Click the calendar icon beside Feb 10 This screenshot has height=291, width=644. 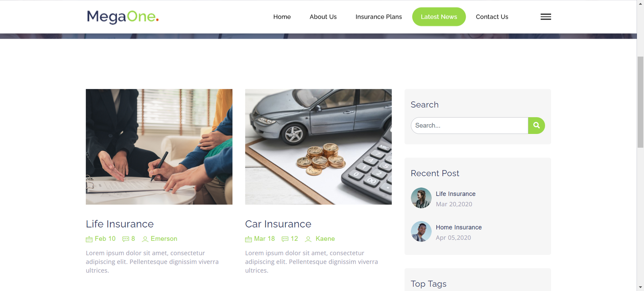click(x=89, y=239)
